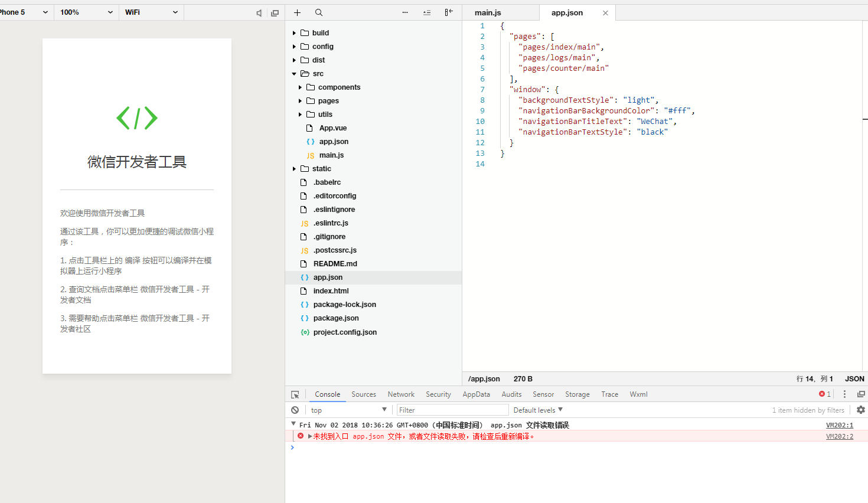Viewport: 868px width, 503px height.
Task: Expand the dist folder
Action: pyautogui.click(x=294, y=60)
